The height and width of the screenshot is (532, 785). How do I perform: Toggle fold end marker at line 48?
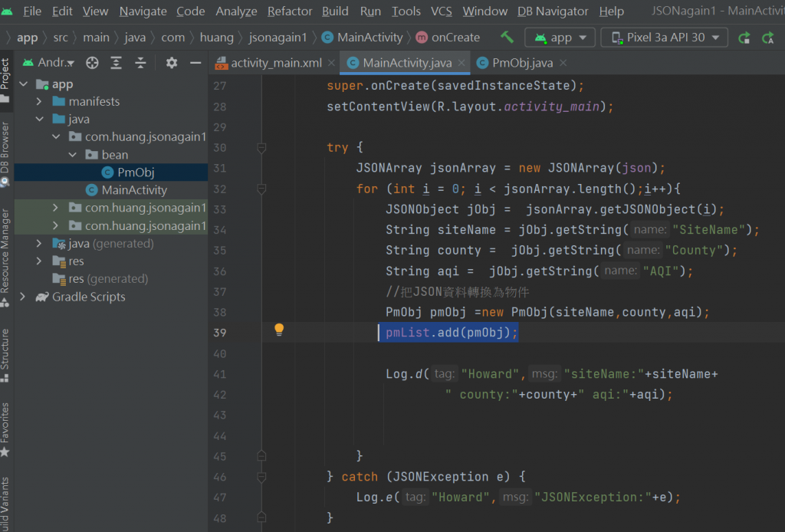(261, 517)
